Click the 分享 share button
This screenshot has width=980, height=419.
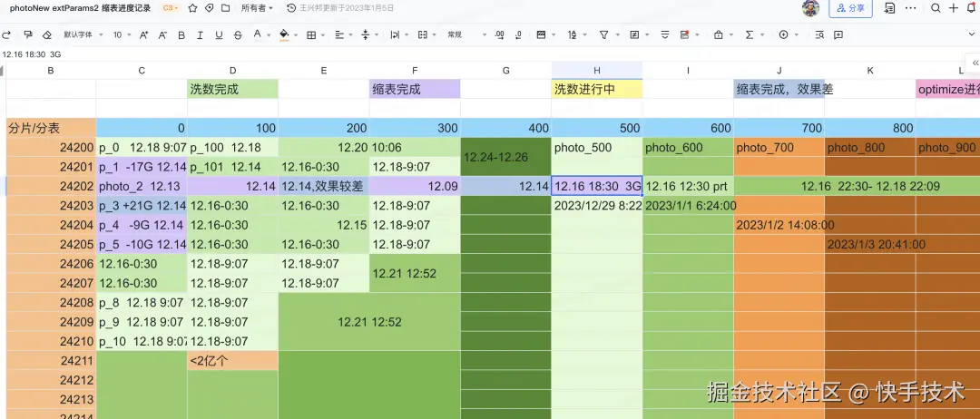(850, 8)
